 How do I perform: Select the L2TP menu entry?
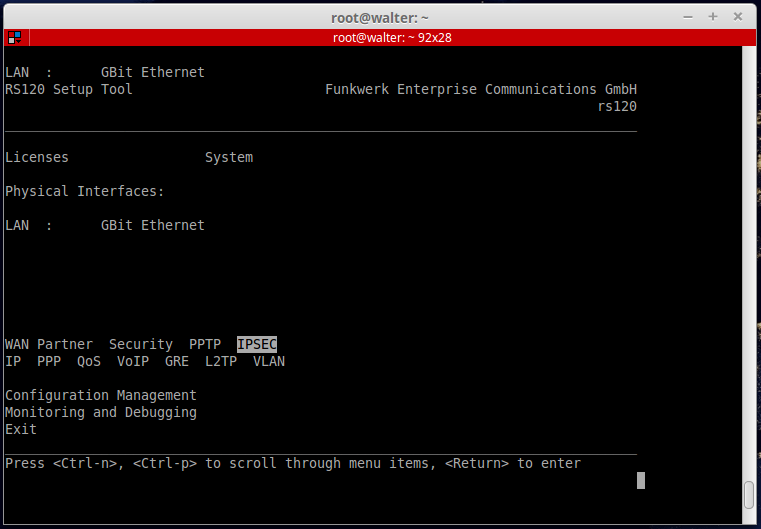[x=221, y=361]
